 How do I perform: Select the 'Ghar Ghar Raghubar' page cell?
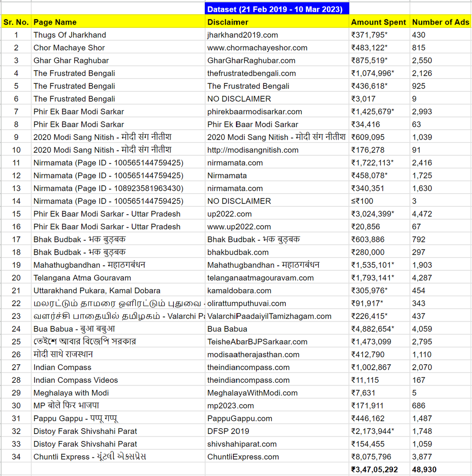point(118,60)
